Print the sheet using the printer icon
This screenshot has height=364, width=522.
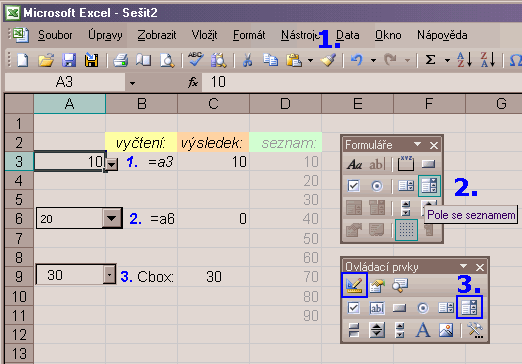click(120, 60)
